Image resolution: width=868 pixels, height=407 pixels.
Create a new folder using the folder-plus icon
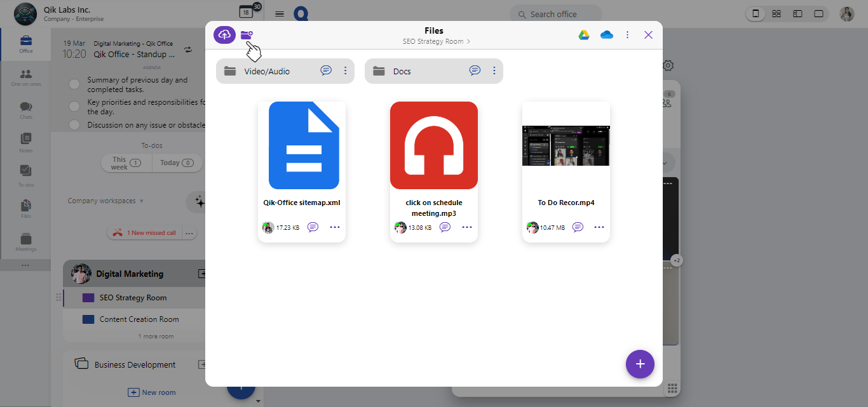pyautogui.click(x=247, y=35)
